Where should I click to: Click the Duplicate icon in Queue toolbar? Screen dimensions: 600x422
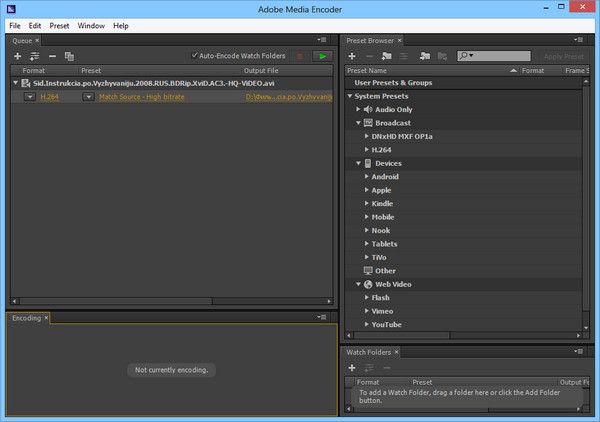pos(69,56)
